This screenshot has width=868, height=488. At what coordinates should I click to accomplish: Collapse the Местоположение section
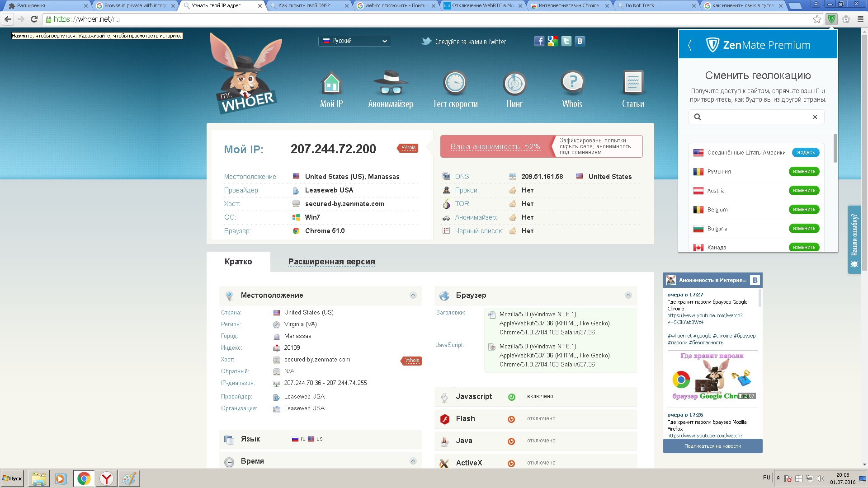coord(413,295)
